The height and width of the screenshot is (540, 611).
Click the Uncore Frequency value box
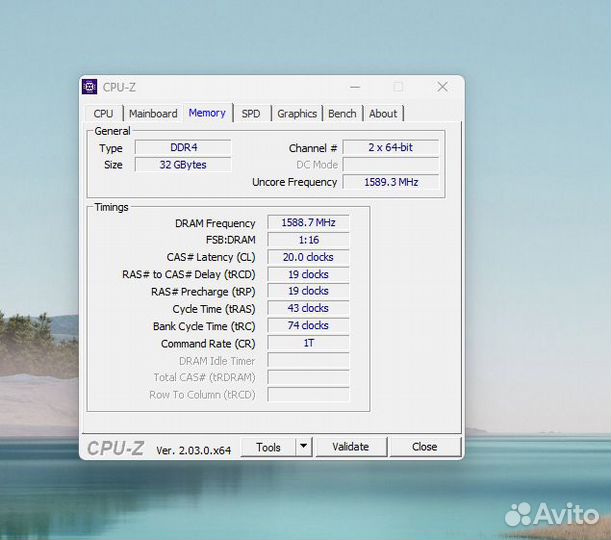[x=393, y=182]
